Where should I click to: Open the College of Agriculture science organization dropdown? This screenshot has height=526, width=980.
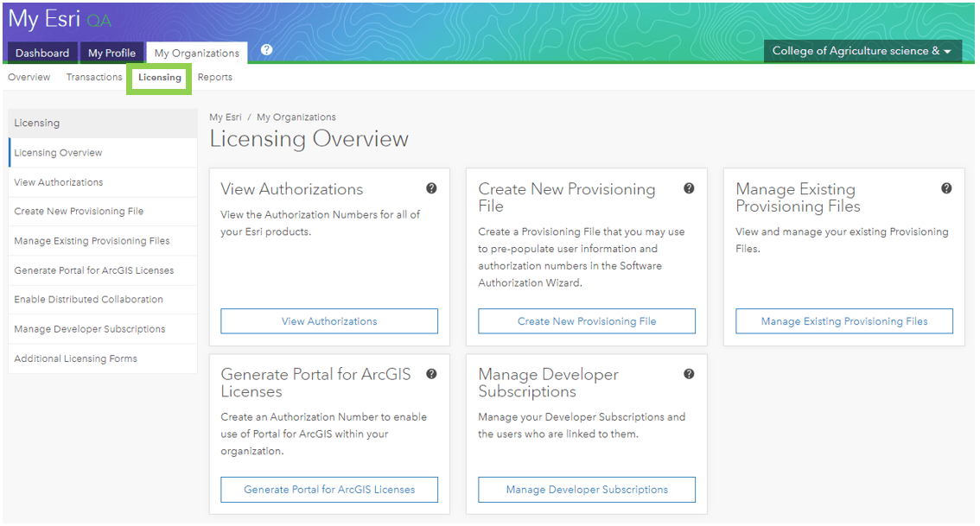(x=862, y=51)
